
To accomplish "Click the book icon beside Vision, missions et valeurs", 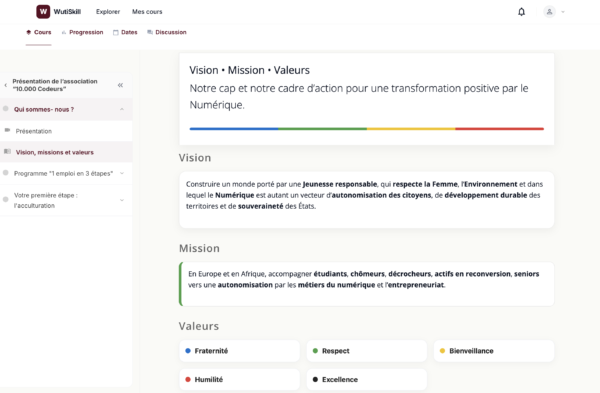I will [7, 152].
